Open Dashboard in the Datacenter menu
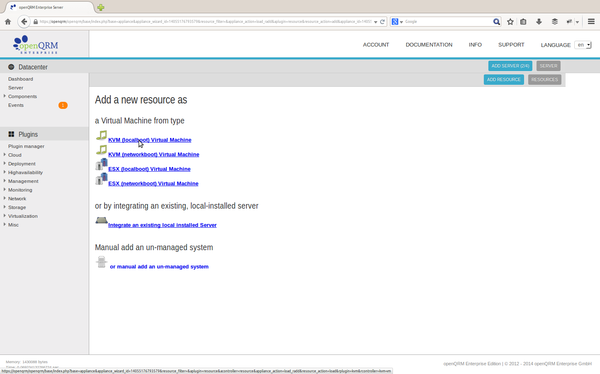 click(x=21, y=79)
